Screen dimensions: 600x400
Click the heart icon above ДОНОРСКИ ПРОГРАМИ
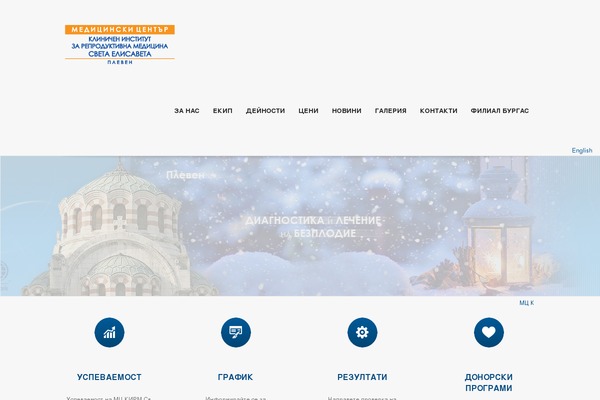pyautogui.click(x=489, y=332)
